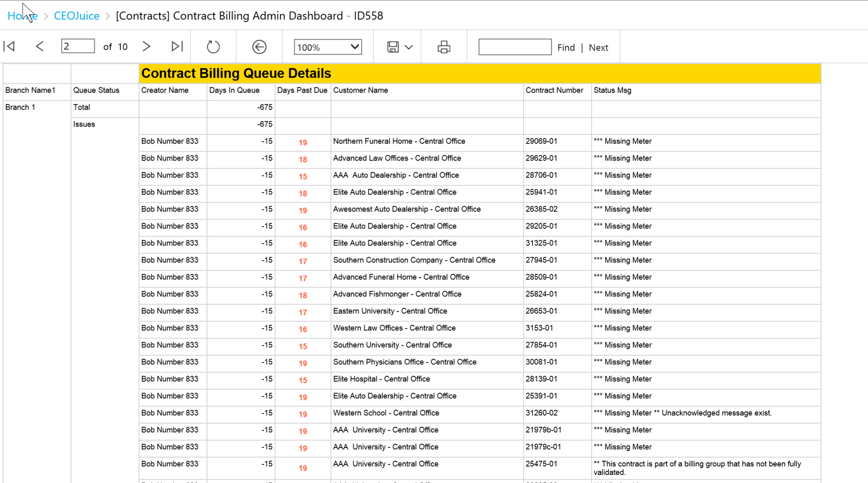The height and width of the screenshot is (483, 868).
Task: Go back to parent report
Action: [x=259, y=47]
